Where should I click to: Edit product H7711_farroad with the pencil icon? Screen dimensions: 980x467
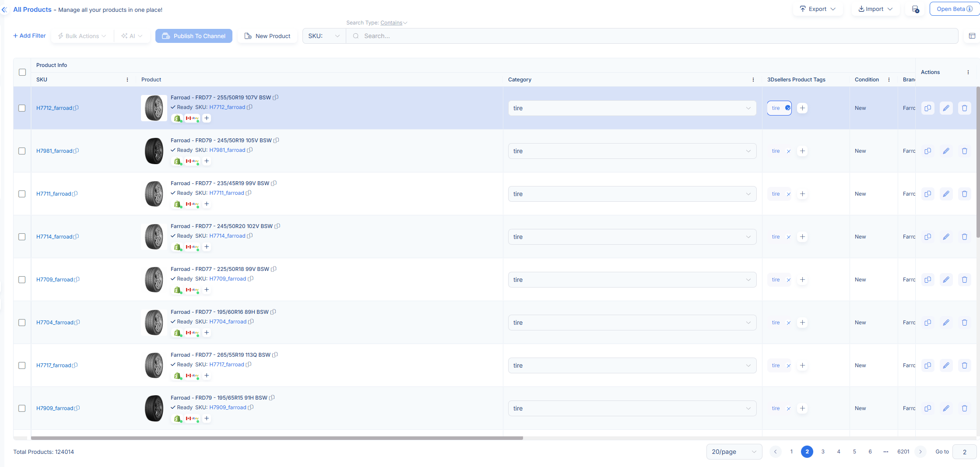pyautogui.click(x=946, y=193)
